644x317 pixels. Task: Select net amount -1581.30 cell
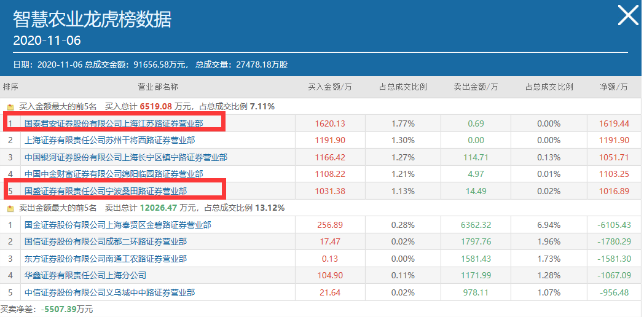pos(614,259)
